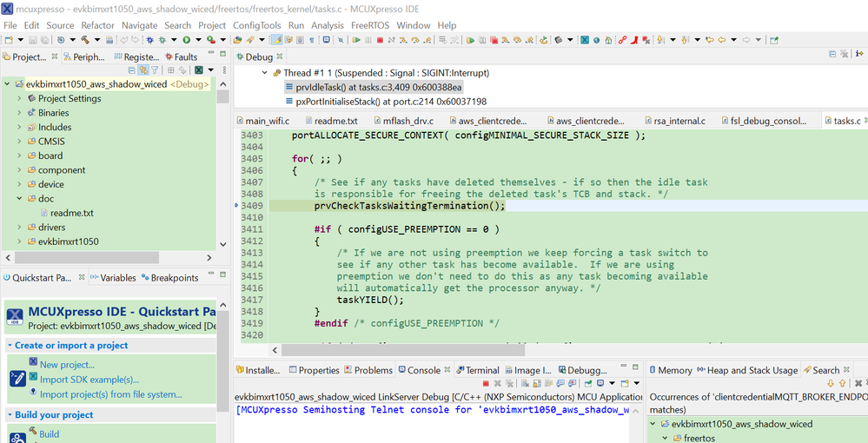Click the Project Explorer horizontal scrollbar
The image size is (868, 443).
pos(87,257)
